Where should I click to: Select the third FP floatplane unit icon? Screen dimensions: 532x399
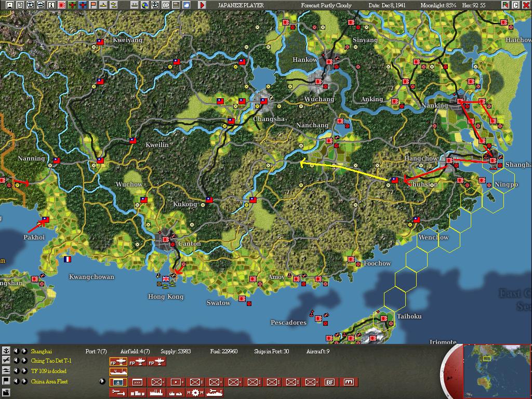click(x=157, y=362)
